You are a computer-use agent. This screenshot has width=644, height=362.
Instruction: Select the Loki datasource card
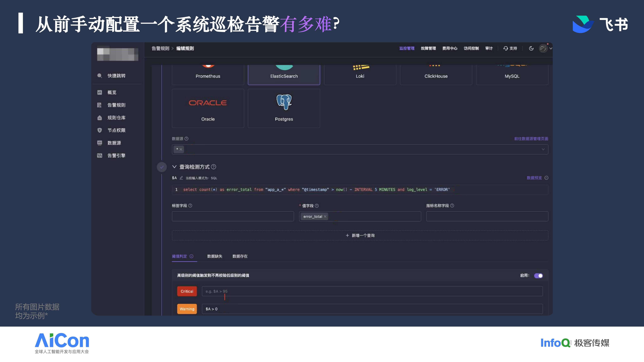pyautogui.click(x=360, y=75)
